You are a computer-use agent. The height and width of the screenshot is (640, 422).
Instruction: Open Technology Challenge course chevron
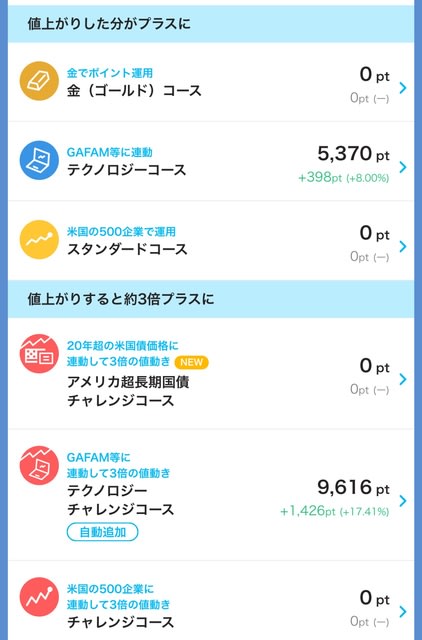coord(403,500)
